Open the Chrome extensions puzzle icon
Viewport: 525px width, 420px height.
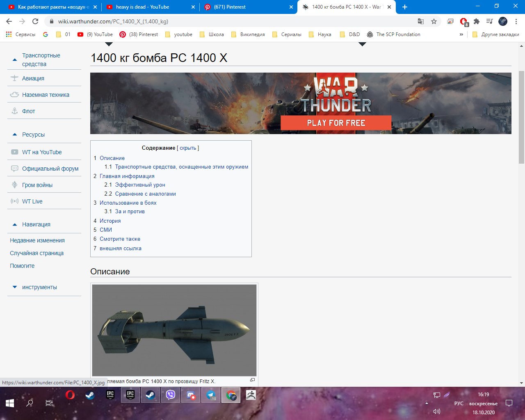pyautogui.click(x=476, y=21)
